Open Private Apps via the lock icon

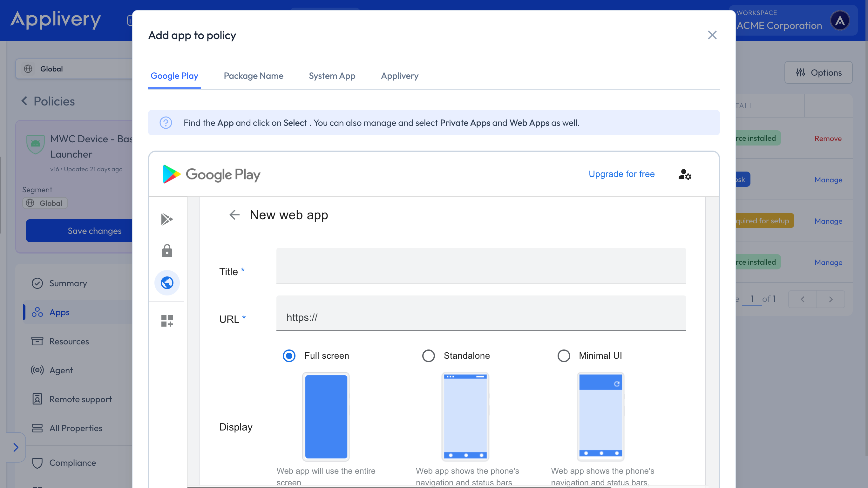click(167, 250)
